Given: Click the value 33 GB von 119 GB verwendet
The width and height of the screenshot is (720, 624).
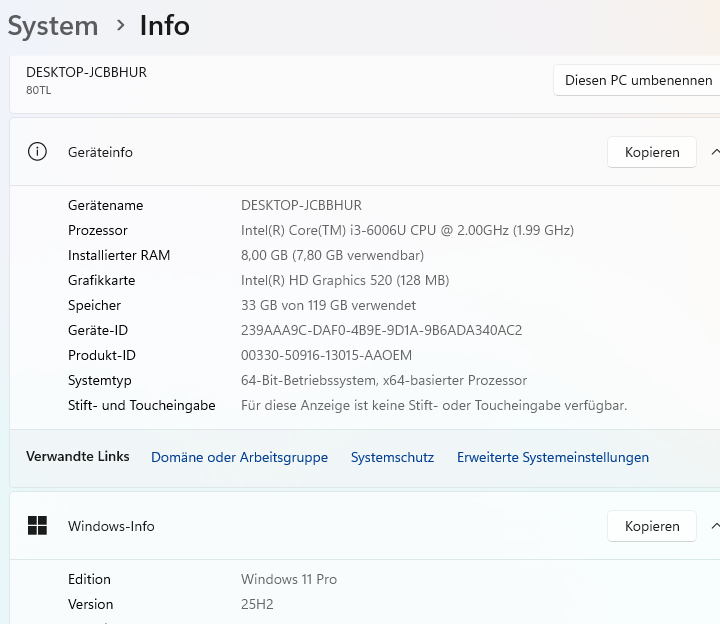Looking at the screenshot, I should (x=328, y=305).
